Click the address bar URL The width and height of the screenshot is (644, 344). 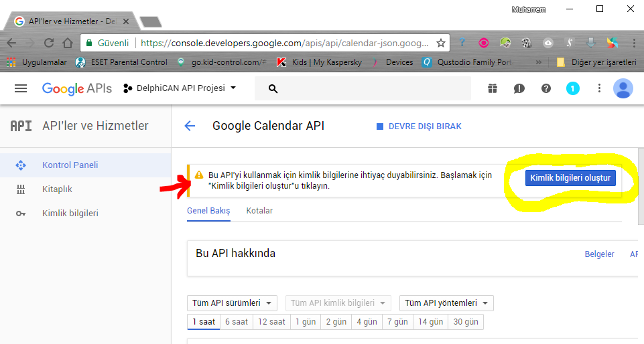click(284, 43)
